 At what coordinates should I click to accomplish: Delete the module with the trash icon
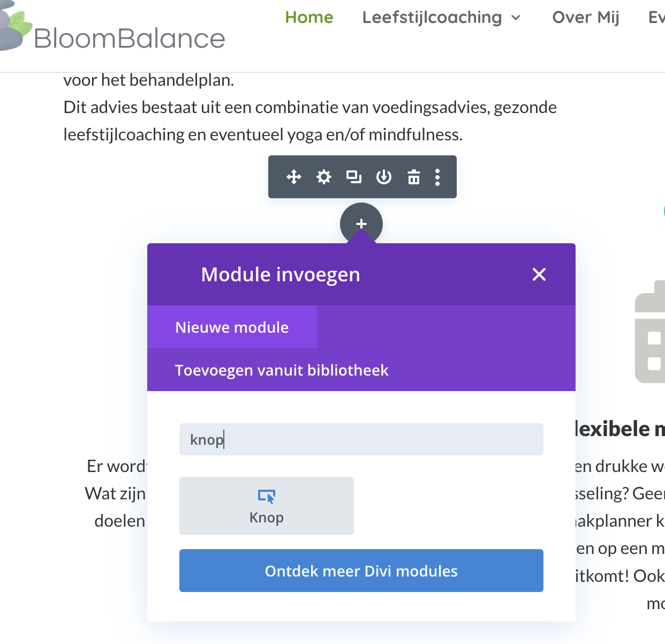point(414,177)
